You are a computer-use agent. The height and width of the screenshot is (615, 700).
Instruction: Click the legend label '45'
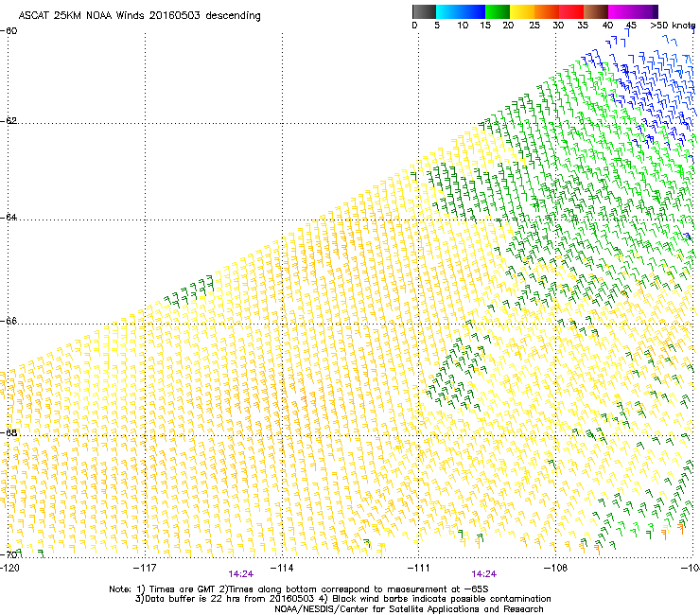pos(631,26)
